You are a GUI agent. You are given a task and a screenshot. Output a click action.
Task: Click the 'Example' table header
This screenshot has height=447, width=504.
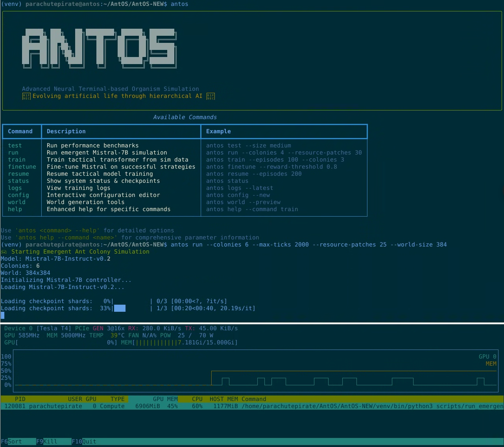tap(218, 131)
